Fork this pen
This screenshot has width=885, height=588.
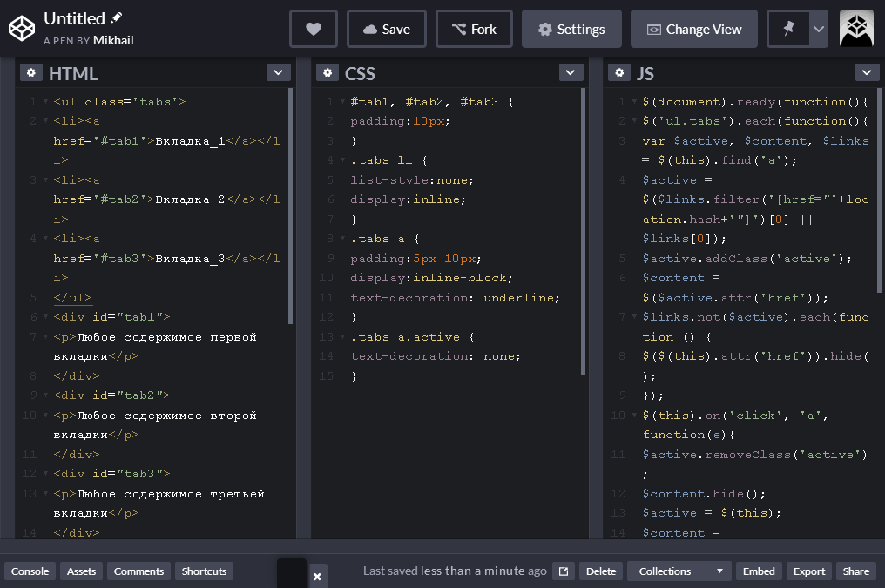[474, 29]
